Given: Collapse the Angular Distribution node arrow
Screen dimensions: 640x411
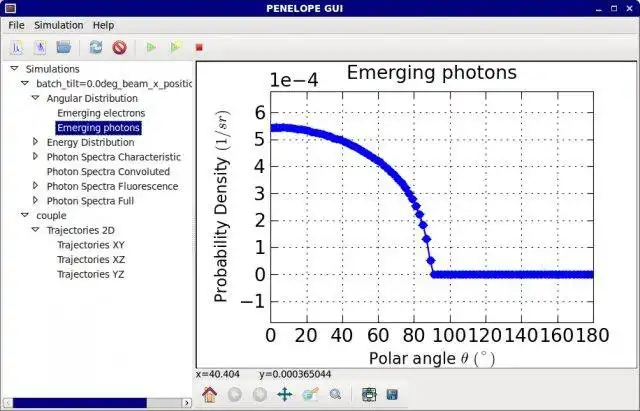Looking at the screenshot, I should tap(36, 98).
